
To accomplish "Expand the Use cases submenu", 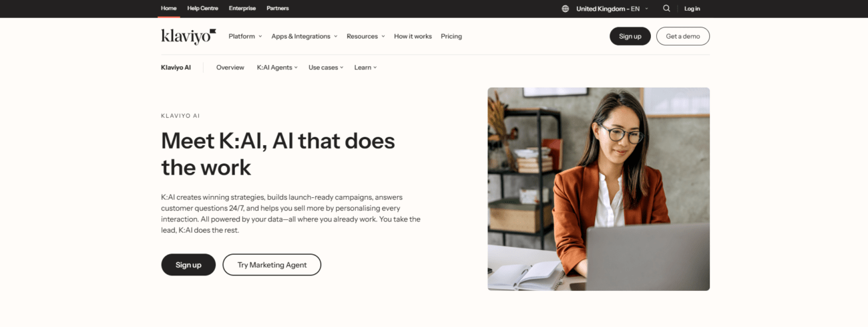I will tap(326, 68).
